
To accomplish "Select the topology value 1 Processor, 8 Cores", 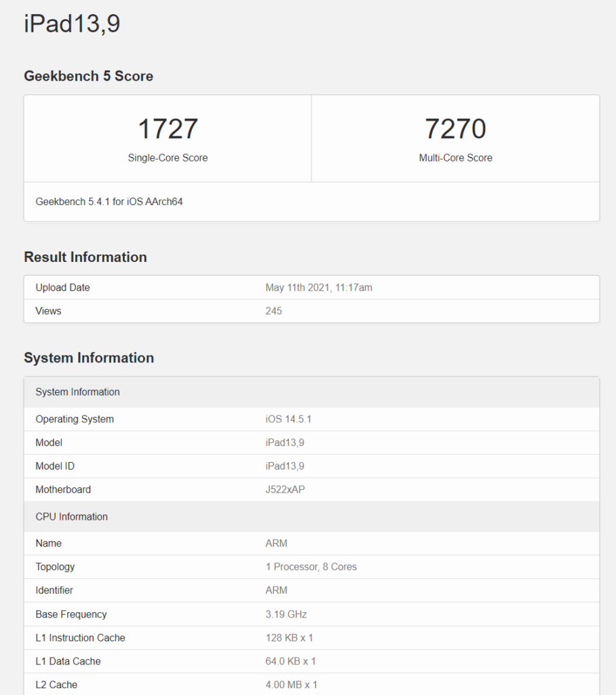I will pyautogui.click(x=311, y=567).
